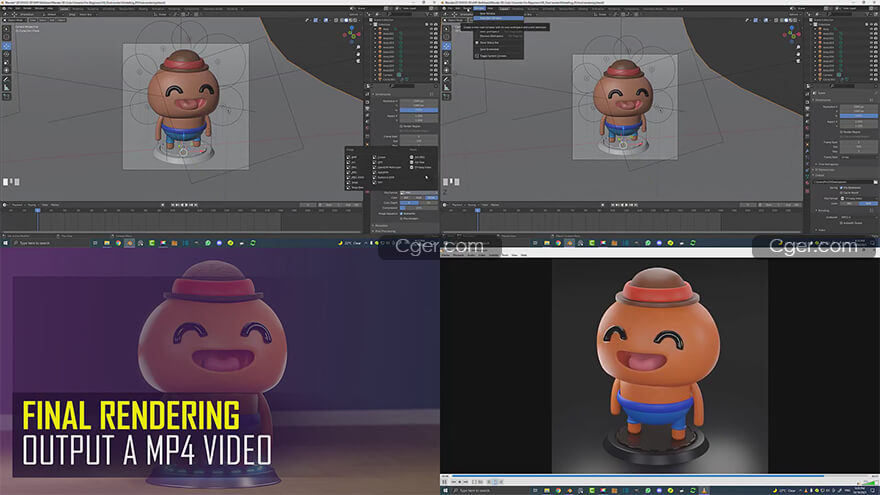Select the Cursor tool in top-left Blender toolbar
880x495 pixels.
coord(5,36)
